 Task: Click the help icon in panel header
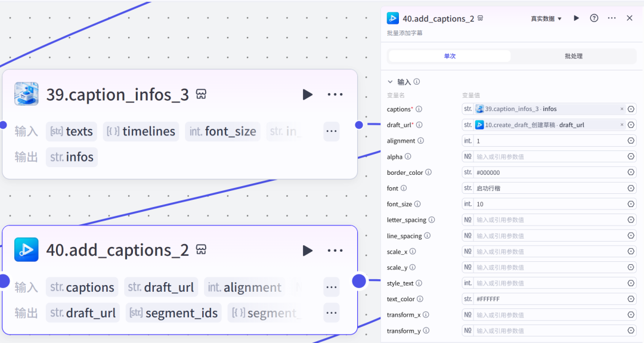(594, 18)
